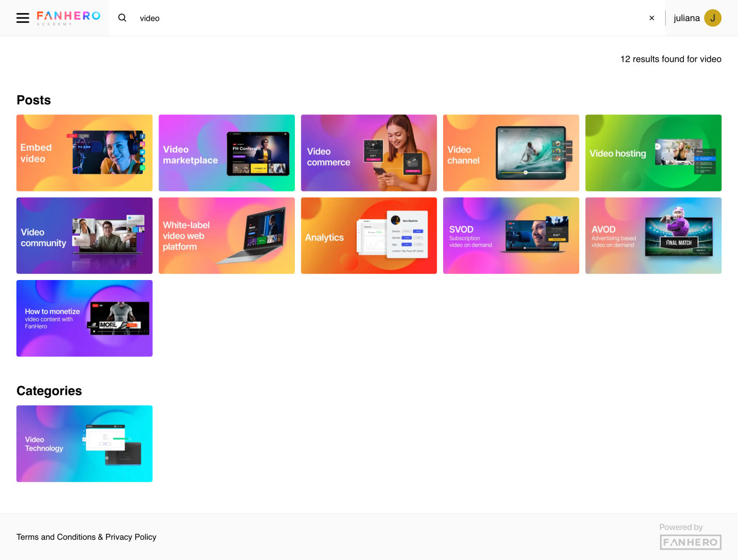Screen dimensions: 738x560
Task: Clear the search field with X
Action: (652, 18)
